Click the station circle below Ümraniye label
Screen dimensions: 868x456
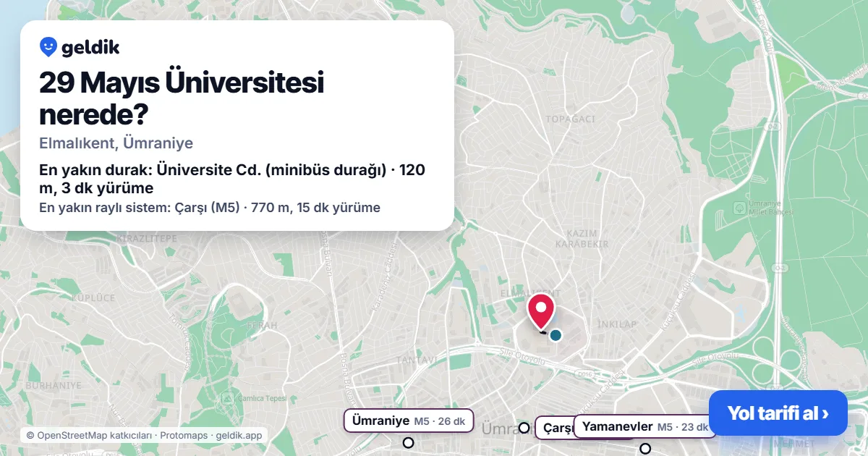408,442
